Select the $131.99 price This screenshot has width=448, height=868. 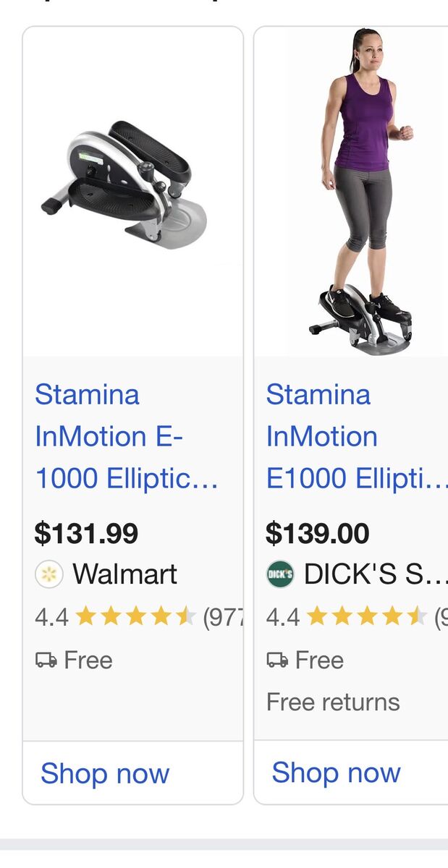86,534
